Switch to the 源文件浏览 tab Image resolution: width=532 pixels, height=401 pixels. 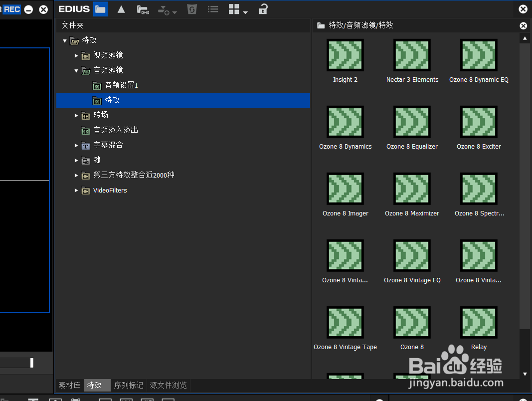click(x=169, y=386)
